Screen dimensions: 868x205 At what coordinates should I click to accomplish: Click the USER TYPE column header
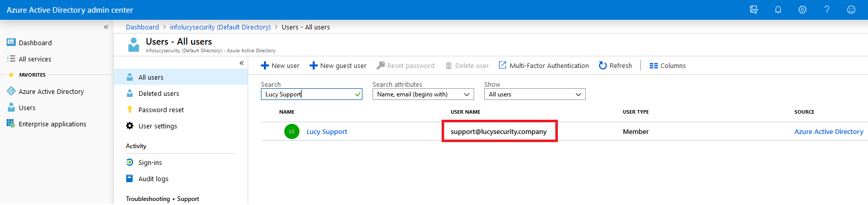tap(636, 112)
